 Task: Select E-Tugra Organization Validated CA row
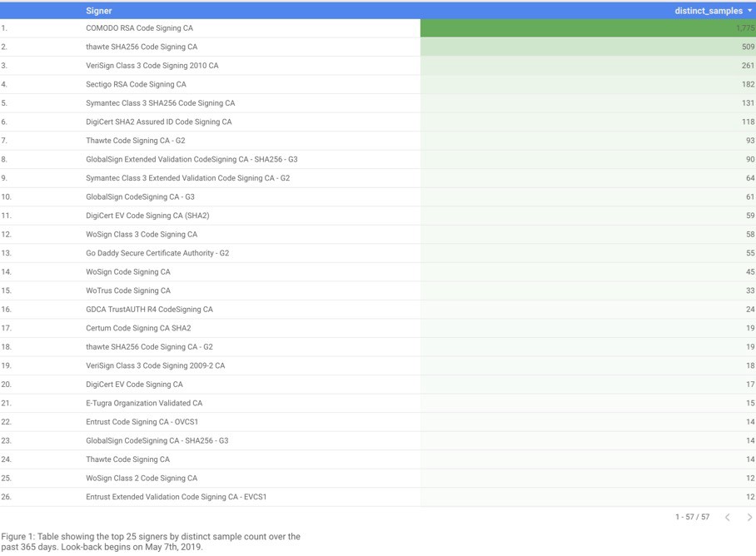(x=144, y=403)
